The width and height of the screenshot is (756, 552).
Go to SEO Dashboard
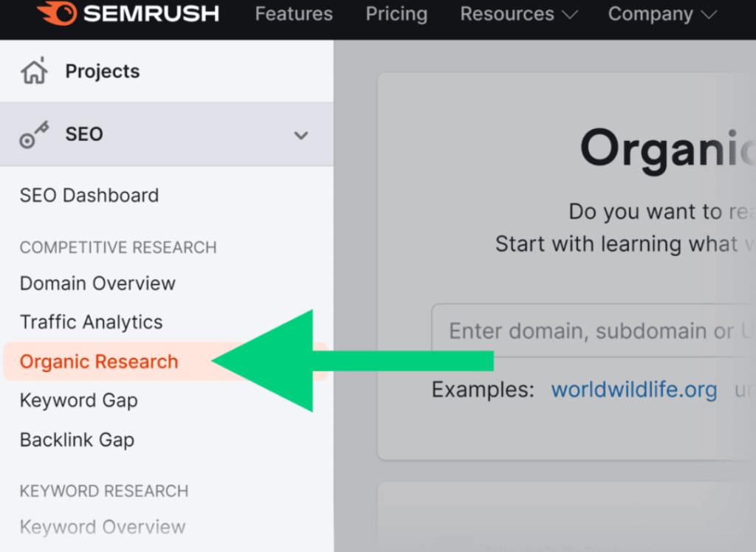89,196
